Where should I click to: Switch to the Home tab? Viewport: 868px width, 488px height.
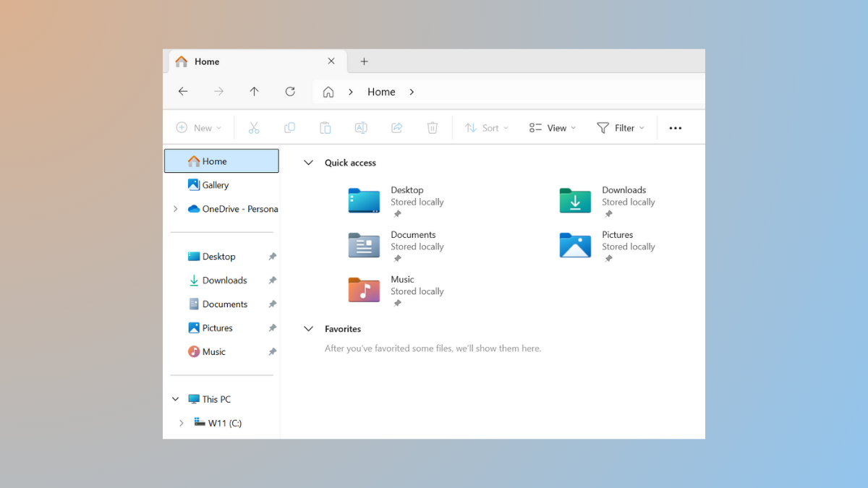tap(207, 61)
